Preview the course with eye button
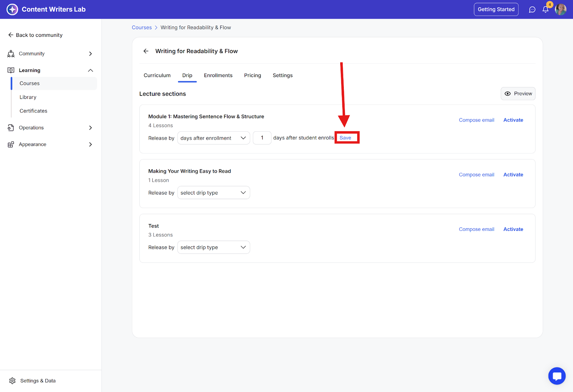Viewport: 573px width, 392px height. pos(518,94)
